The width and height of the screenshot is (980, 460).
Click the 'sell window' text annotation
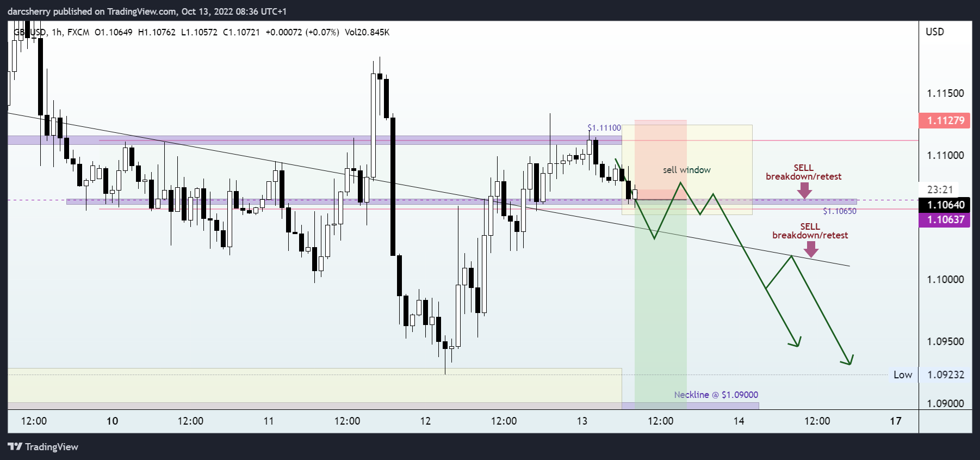pos(687,170)
